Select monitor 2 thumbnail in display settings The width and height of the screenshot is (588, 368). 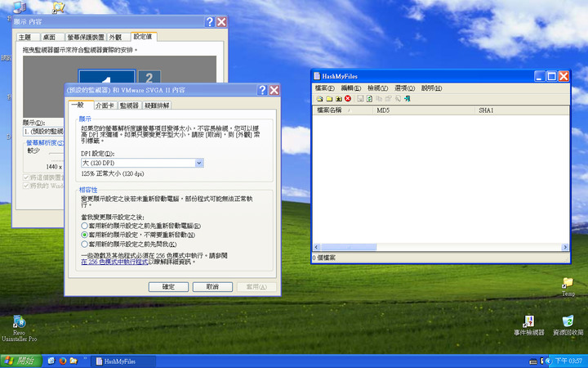[x=149, y=77]
